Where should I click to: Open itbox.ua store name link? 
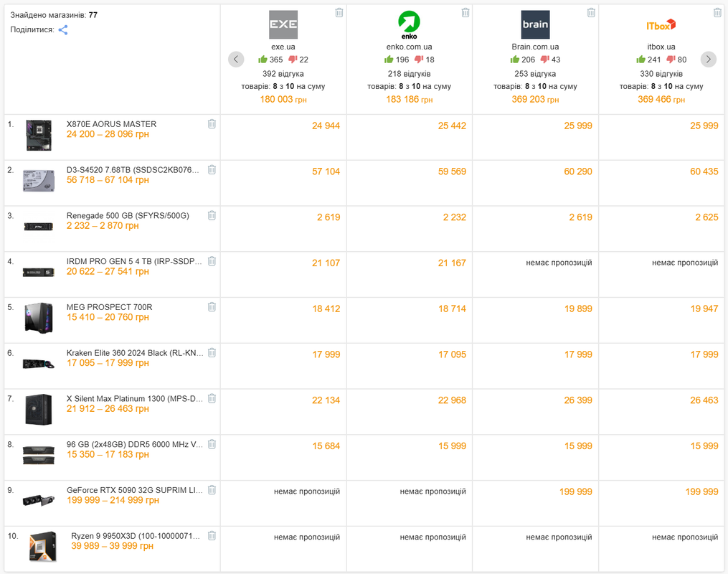661,47
